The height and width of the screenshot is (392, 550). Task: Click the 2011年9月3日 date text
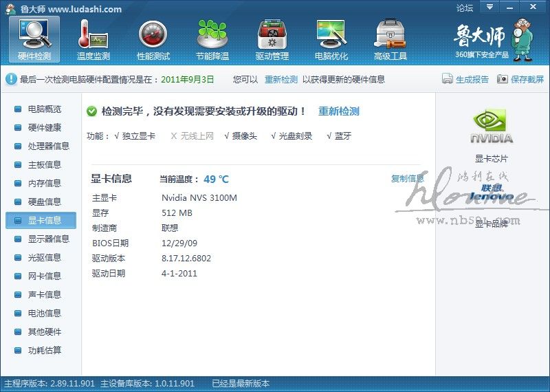click(187, 79)
